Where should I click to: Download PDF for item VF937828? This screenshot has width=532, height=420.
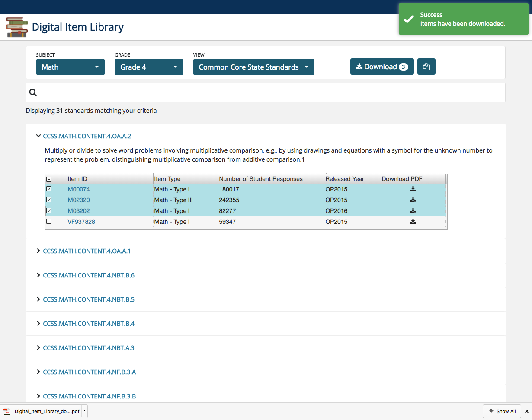point(413,222)
